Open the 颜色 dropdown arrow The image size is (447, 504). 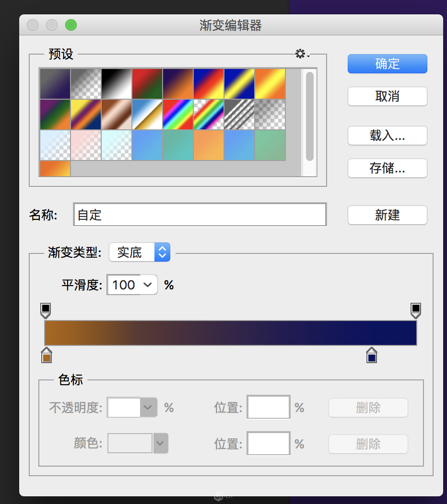pos(161,443)
